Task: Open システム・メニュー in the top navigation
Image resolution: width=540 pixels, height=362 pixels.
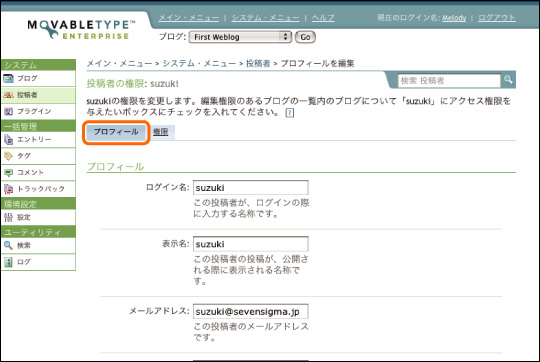Action: (266, 18)
